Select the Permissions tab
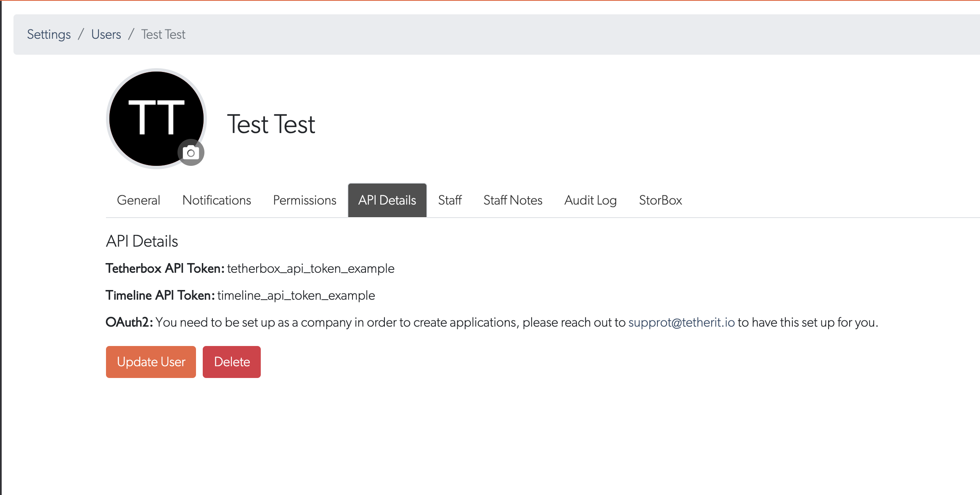 [304, 200]
